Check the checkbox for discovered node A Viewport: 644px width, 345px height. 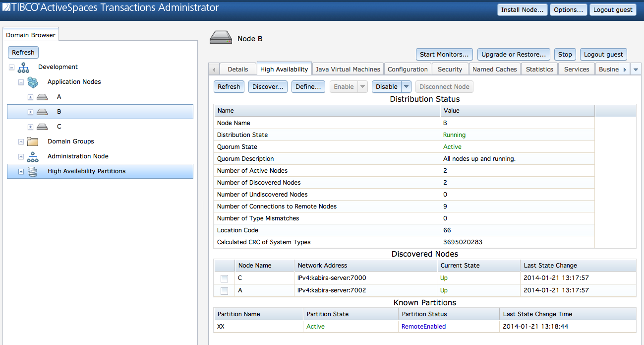224,290
